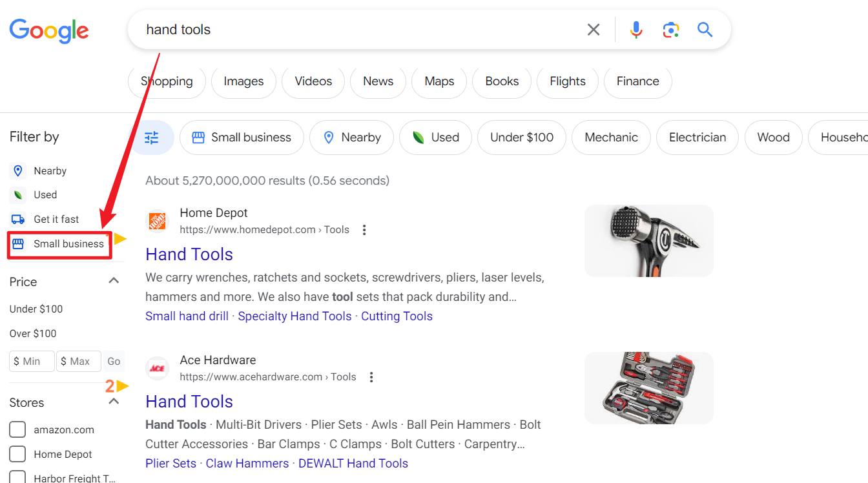Open the all filters slider icon button
Screen dimensions: 868x483
[x=152, y=138]
